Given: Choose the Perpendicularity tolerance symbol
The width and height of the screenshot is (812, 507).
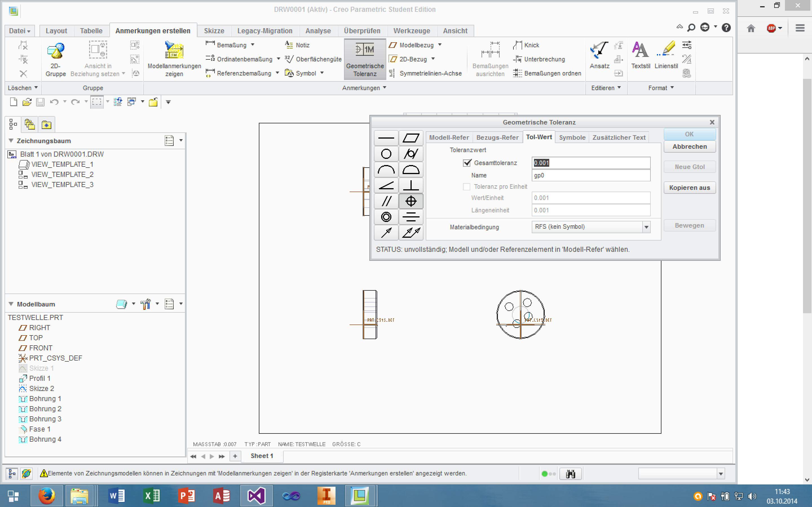Looking at the screenshot, I should [x=411, y=185].
